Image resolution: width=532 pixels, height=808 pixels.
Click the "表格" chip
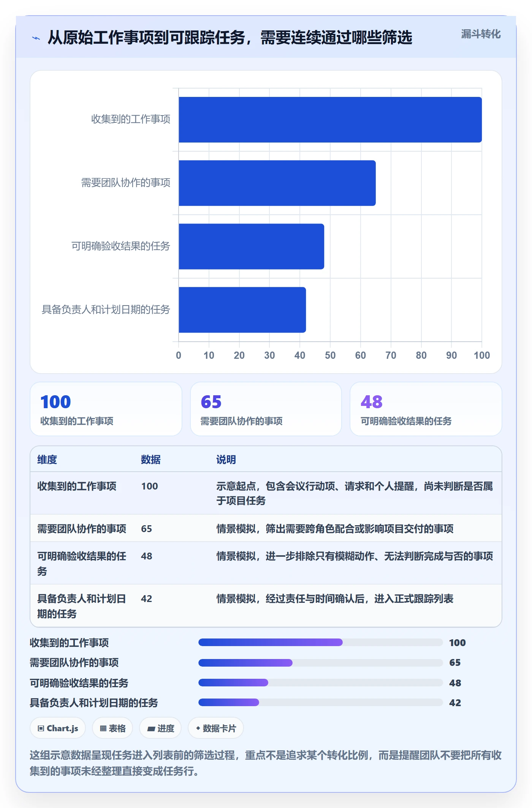[112, 728]
